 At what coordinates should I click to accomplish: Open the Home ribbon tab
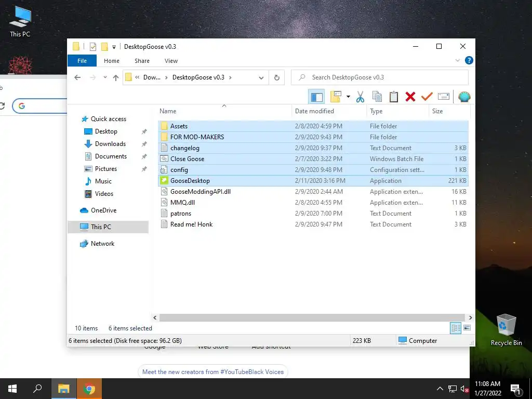pyautogui.click(x=112, y=61)
